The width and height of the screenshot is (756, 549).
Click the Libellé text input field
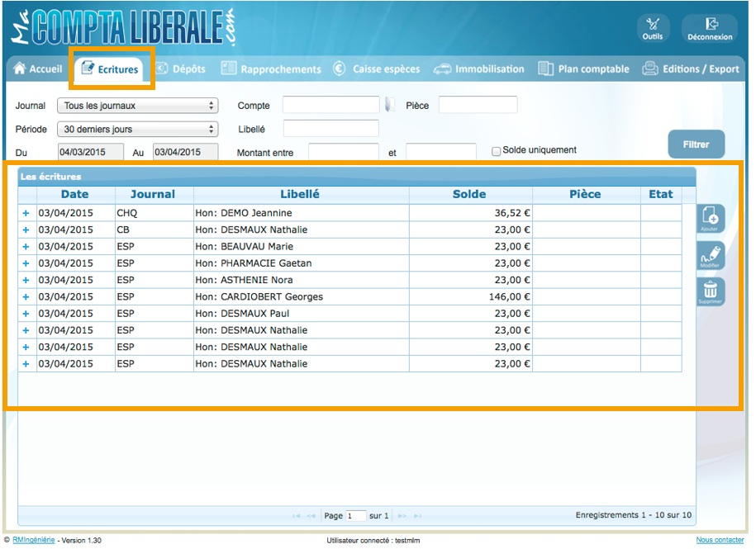coord(330,129)
